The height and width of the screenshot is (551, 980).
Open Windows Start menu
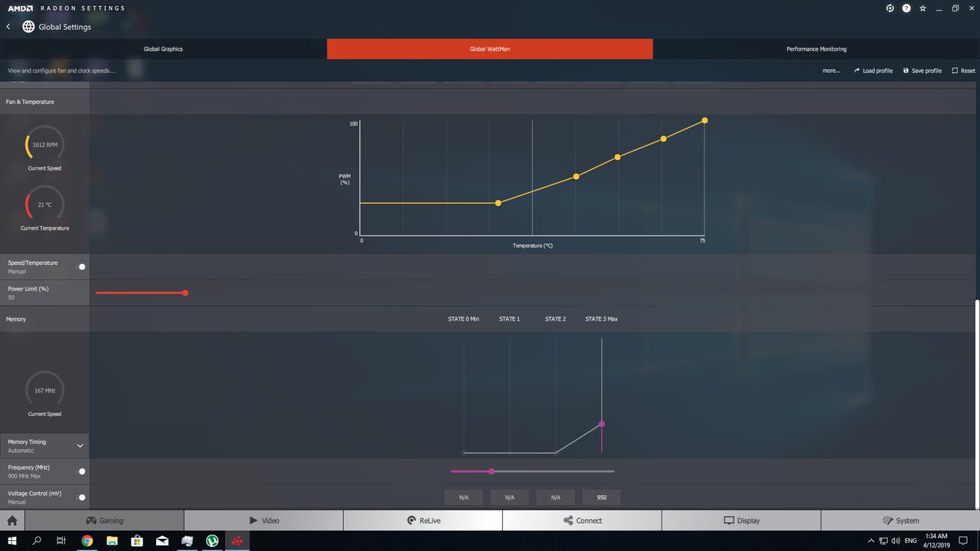pyautogui.click(x=12, y=541)
